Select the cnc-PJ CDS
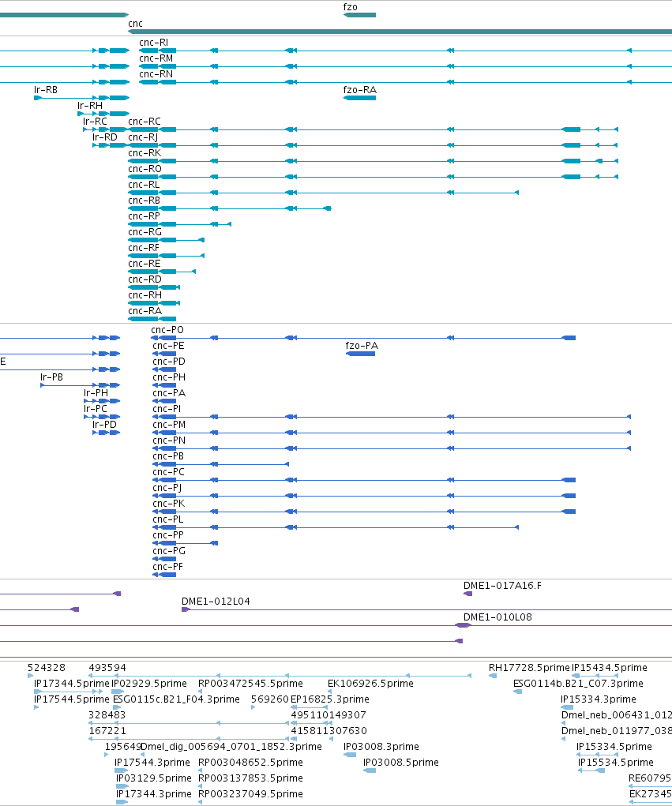Image resolution: width=672 pixels, height=806 pixels. coord(167,488)
